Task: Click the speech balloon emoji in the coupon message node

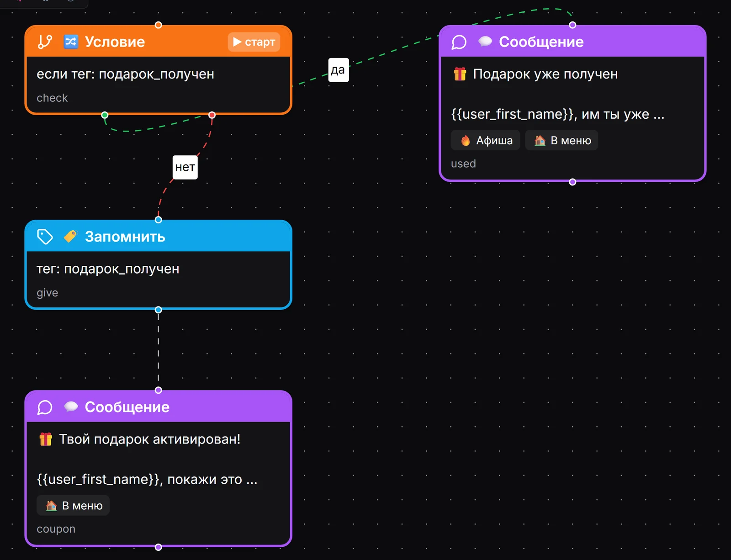Action: (71, 407)
